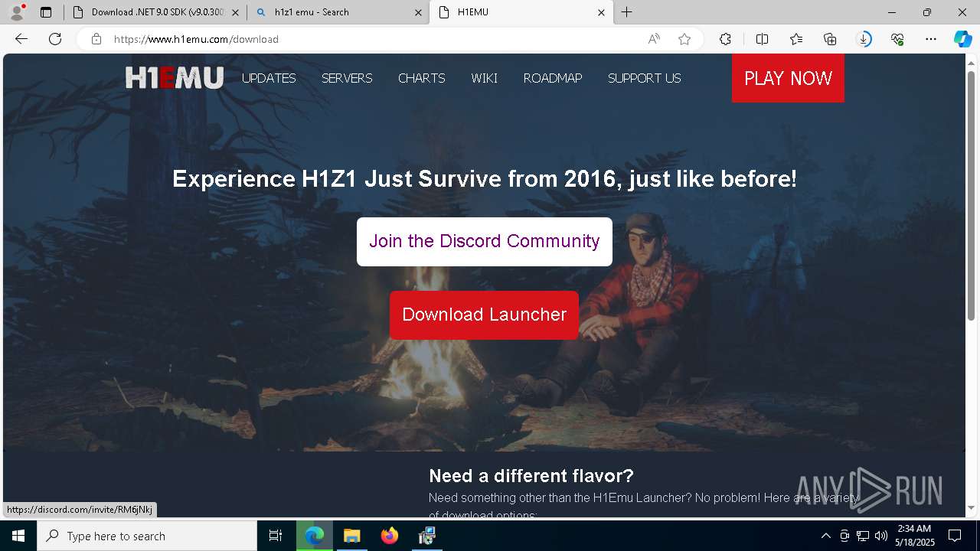
Task: Open Tab actions menu
Action: click(46, 12)
